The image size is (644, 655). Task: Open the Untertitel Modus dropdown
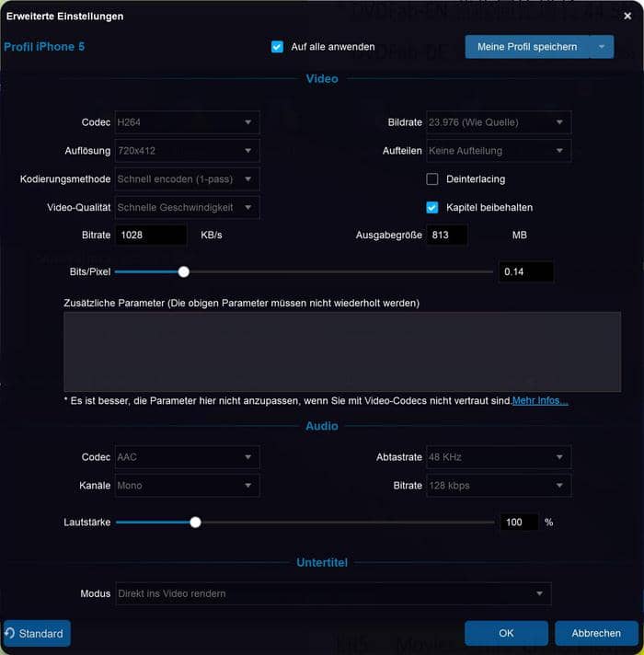point(332,594)
